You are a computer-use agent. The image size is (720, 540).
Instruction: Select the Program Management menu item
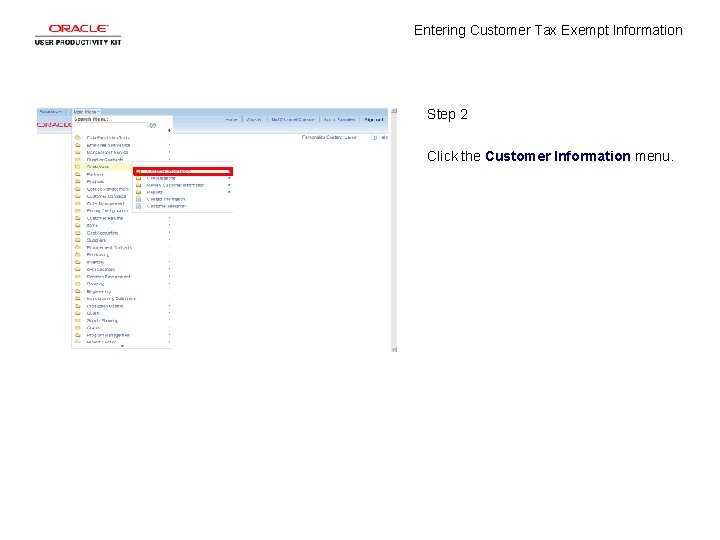[x=108, y=335]
